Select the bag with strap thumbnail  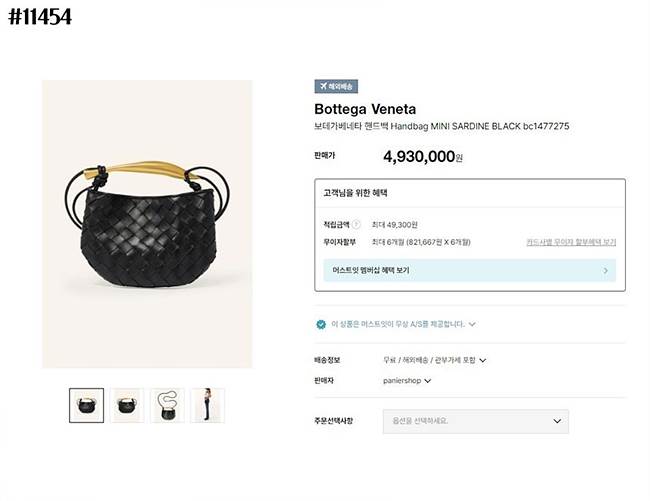point(167,405)
